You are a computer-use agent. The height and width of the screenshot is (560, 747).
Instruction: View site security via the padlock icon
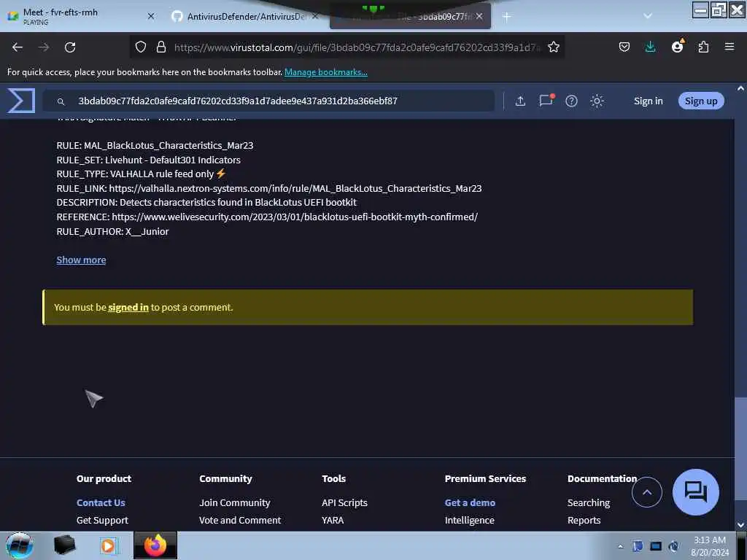tap(161, 47)
